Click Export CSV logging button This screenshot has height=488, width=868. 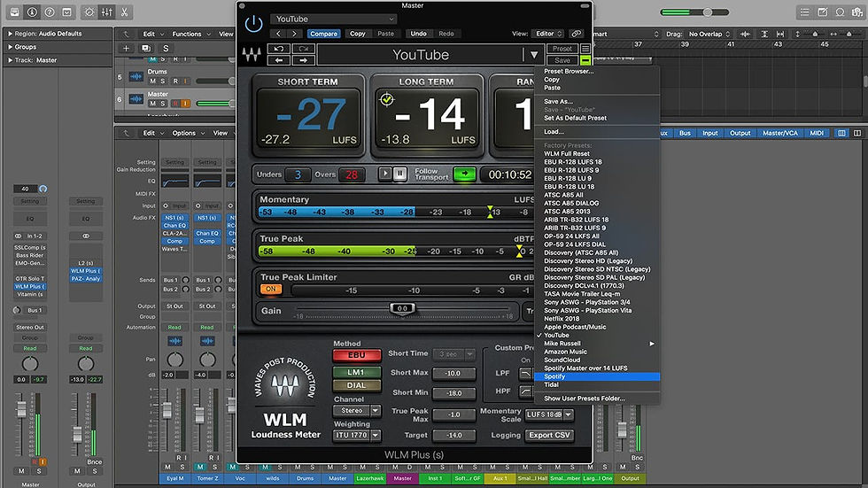(x=549, y=436)
